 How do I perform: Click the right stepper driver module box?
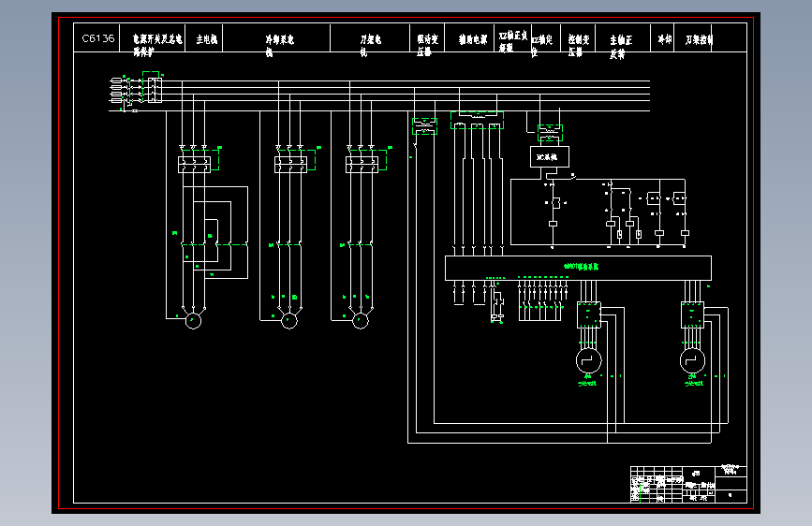pyautogui.click(x=692, y=314)
